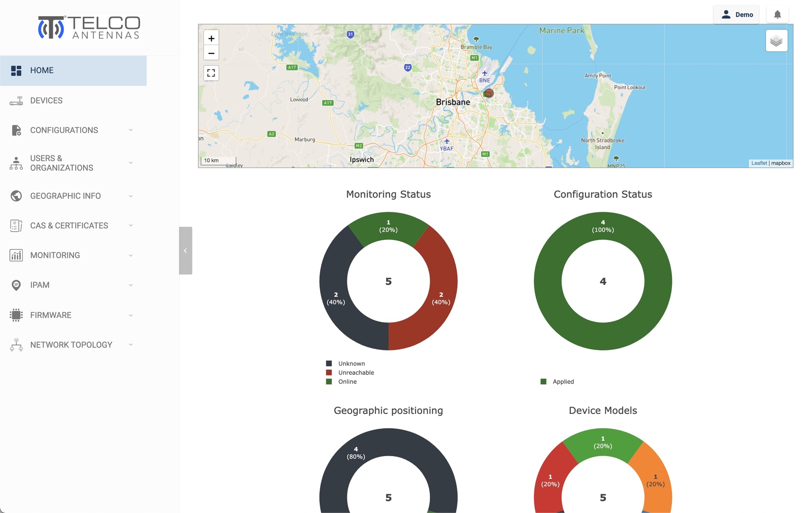The width and height of the screenshot is (812, 513).
Task: Click the Configuration Status chart title
Action: coord(603,195)
